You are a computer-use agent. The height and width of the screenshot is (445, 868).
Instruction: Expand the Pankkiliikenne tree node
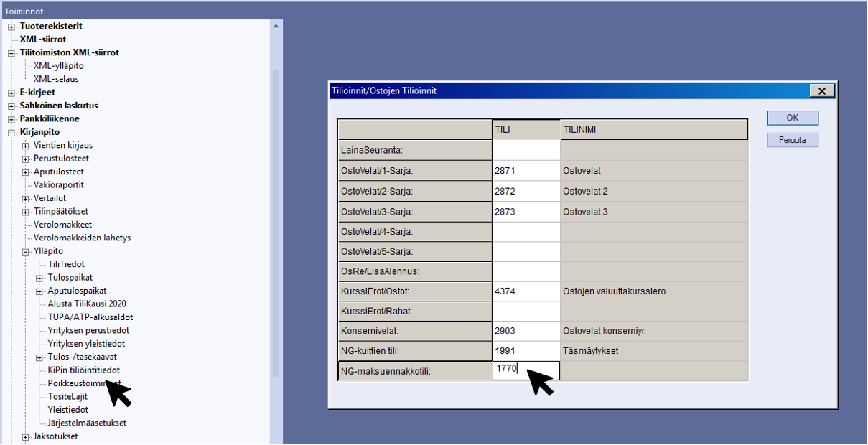(x=11, y=119)
